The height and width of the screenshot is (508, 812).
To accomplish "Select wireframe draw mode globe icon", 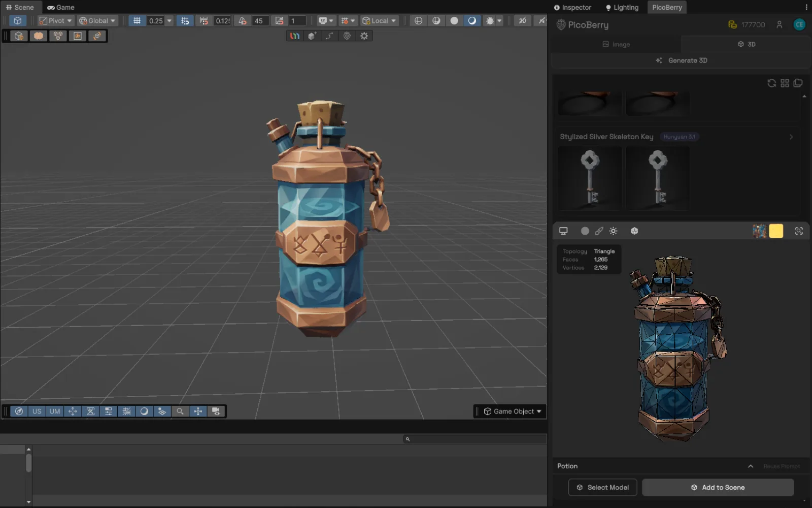I will pos(418,21).
